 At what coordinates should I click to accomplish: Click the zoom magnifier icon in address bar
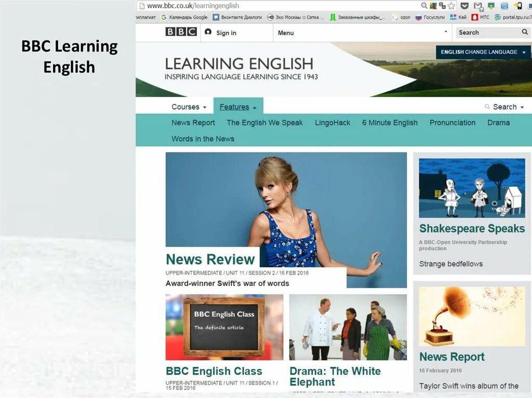424,5
